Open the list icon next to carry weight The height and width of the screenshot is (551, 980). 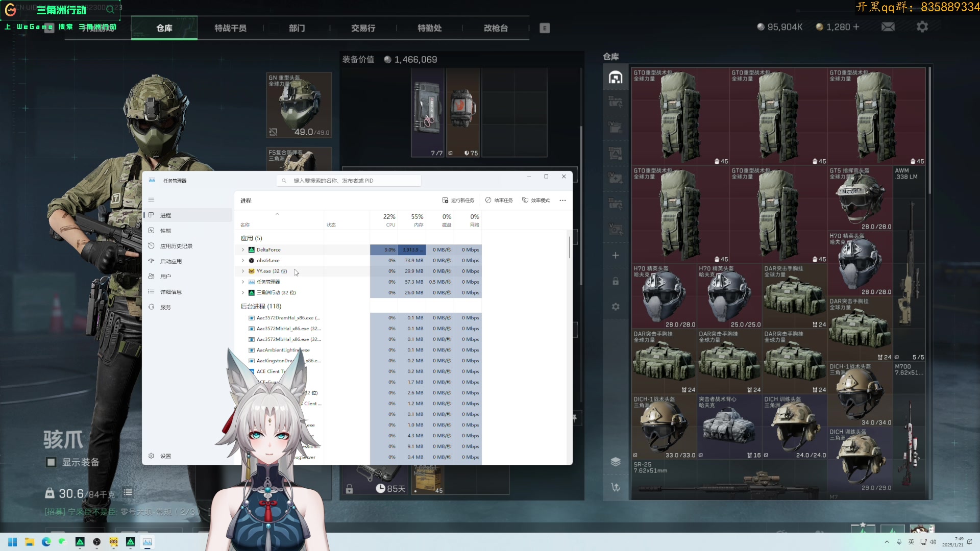[x=128, y=493]
